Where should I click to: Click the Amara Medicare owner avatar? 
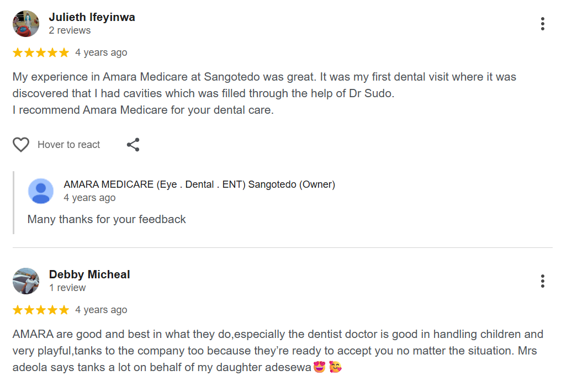41,191
